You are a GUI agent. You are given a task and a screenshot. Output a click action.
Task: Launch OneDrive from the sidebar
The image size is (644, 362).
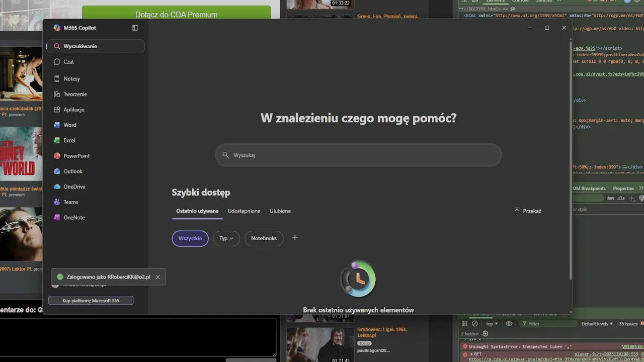coord(96,187)
